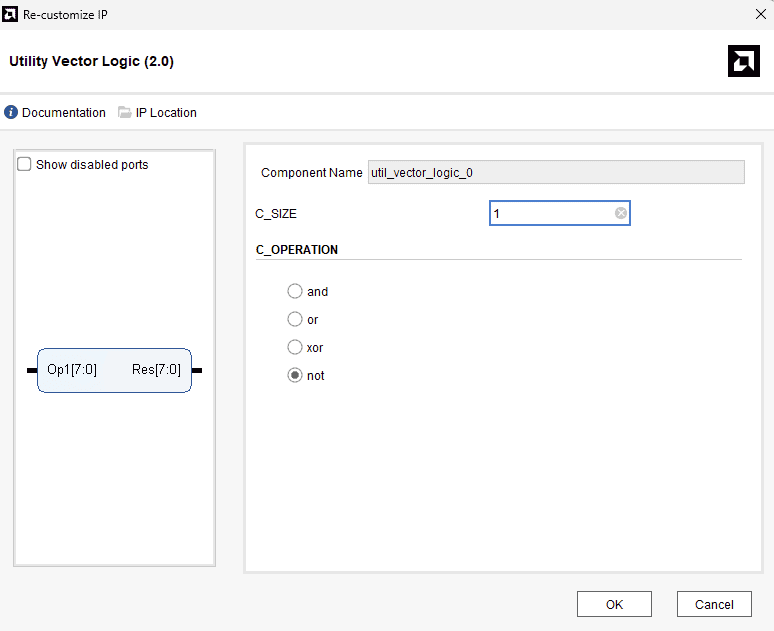The height and width of the screenshot is (631, 774).
Task: Choose the 'or' operation radio button
Action: click(295, 320)
